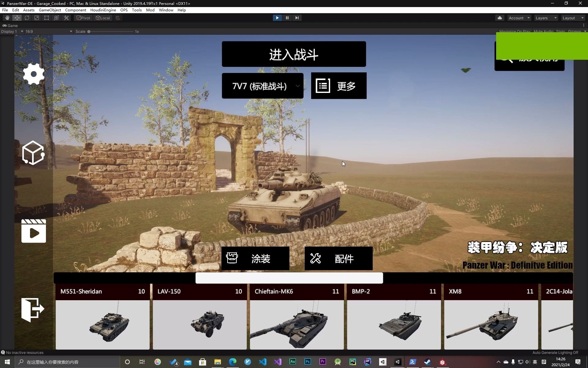Open the 配件 accessories button

coord(338,258)
